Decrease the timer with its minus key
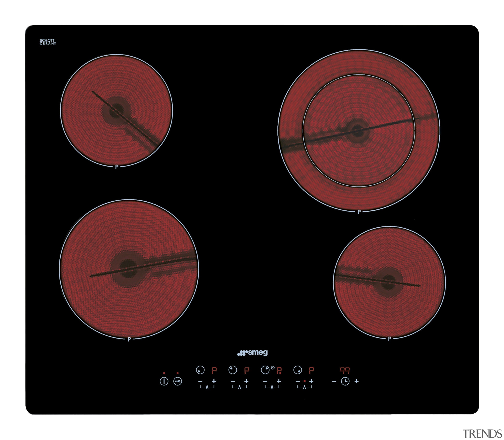504x440 pixels. pyautogui.click(x=334, y=381)
